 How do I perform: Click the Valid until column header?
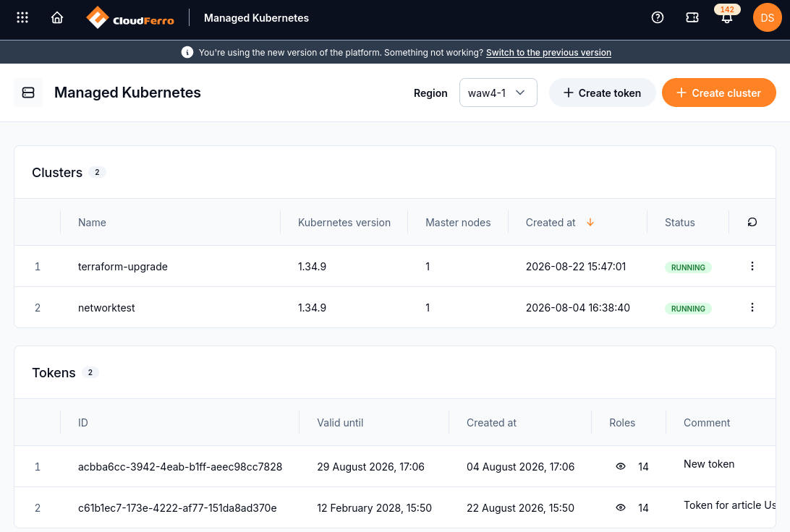(x=340, y=423)
